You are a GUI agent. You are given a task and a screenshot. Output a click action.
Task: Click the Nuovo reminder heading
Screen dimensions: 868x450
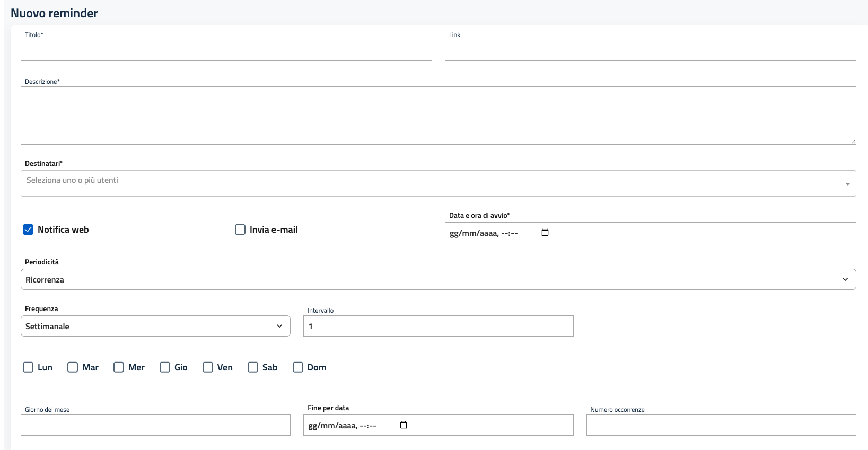54,13
